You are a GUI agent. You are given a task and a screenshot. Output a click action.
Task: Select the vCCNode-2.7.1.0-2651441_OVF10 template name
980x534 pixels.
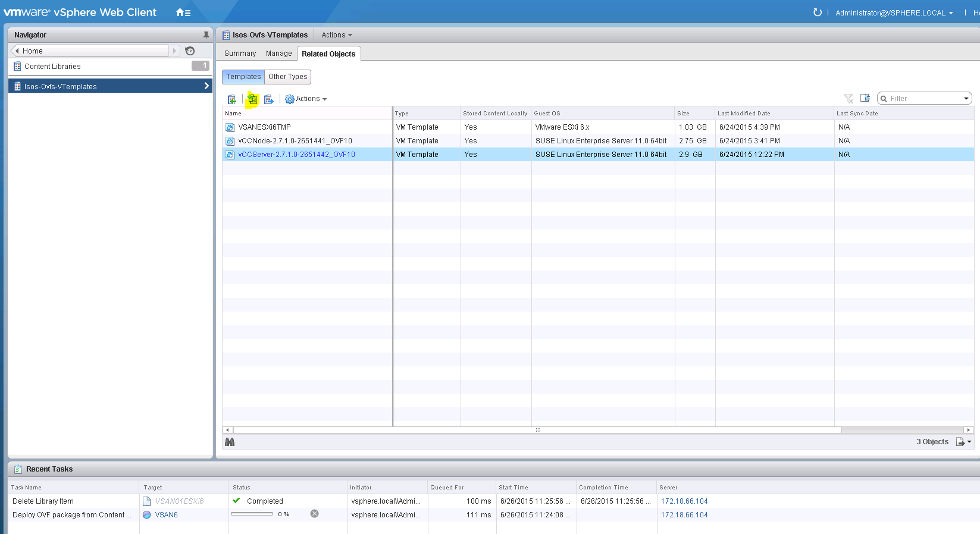295,141
